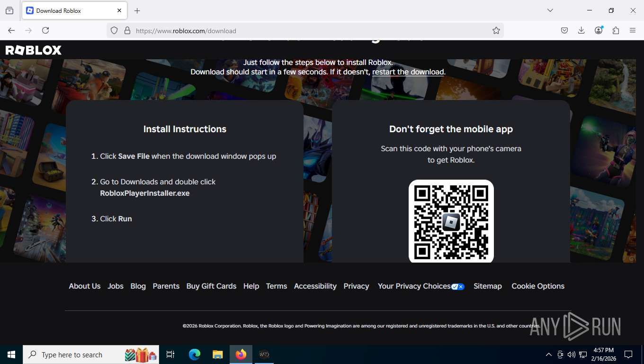Open Help footer link
Viewport: 644px width, 364px height.
pos(251,286)
